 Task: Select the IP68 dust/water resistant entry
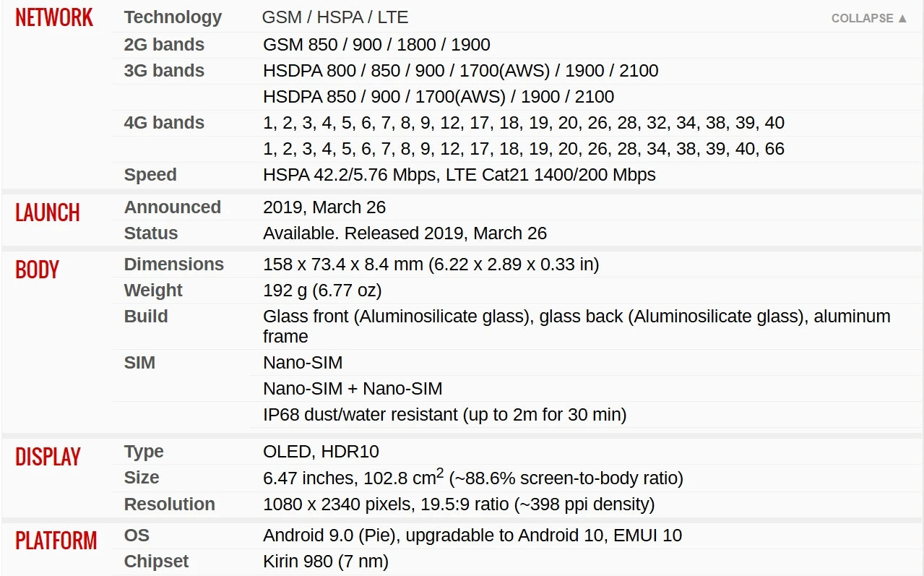tap(444, 415)
